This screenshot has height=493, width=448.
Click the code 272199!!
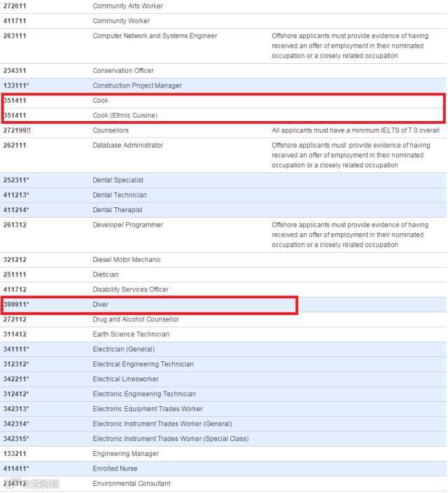point(17,130)
